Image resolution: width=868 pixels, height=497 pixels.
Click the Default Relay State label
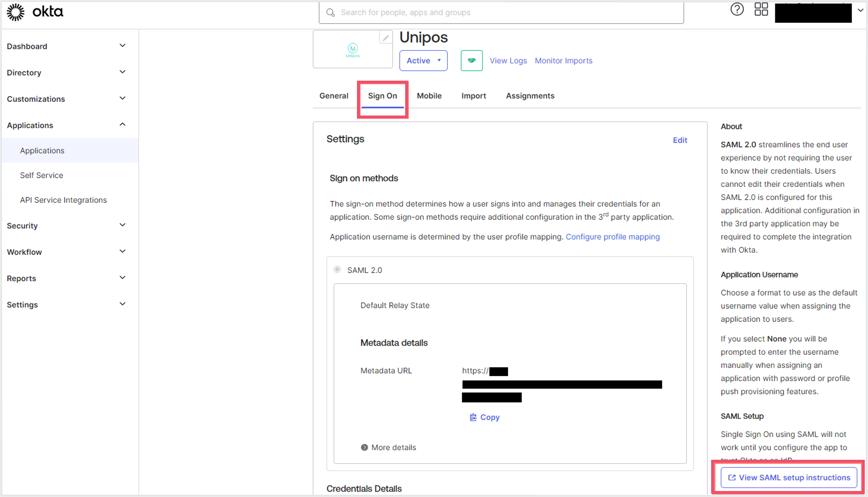395,305
